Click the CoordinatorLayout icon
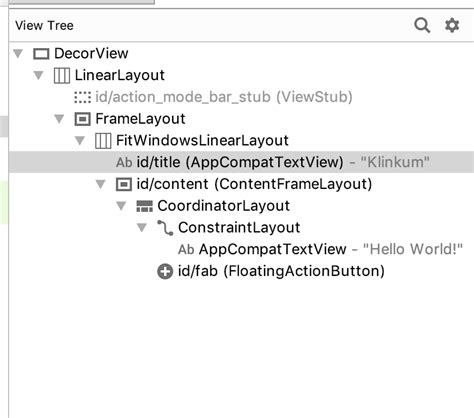 coord(145,206)
